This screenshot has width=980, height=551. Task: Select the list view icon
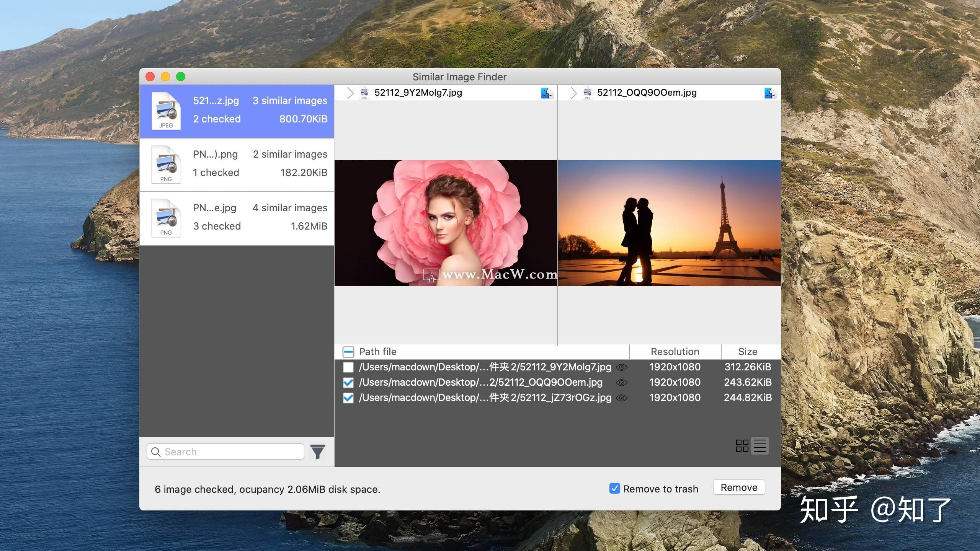click(x=760, y=446)
